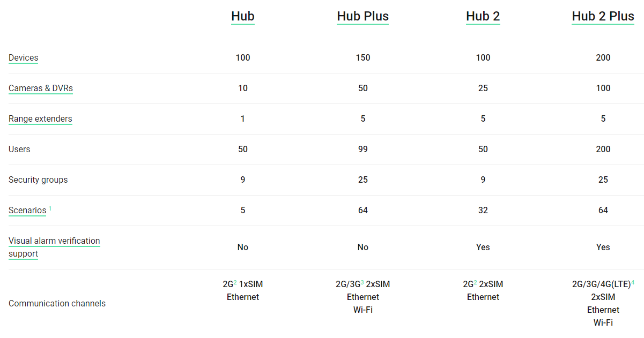Select the Communication channels row label

[x=57, y=304]
